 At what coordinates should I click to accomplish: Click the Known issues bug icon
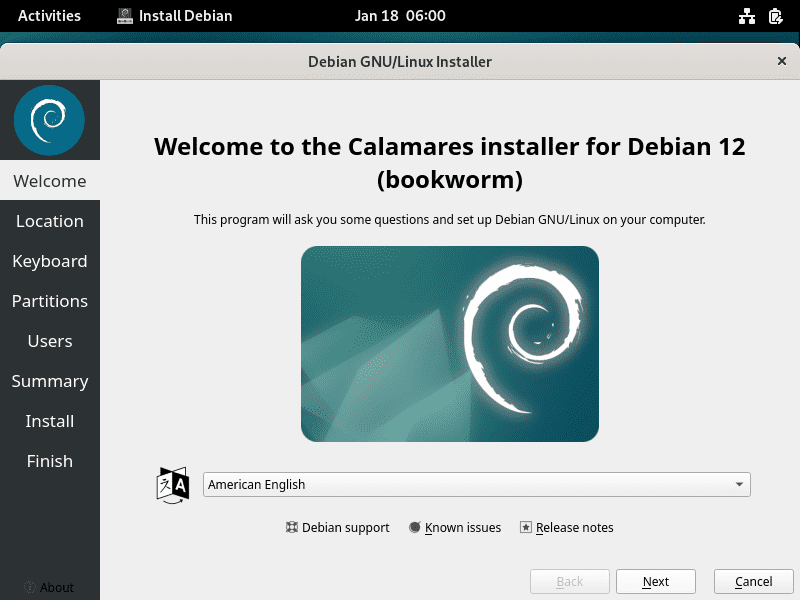pyautogui.click(x=415, y=527)
